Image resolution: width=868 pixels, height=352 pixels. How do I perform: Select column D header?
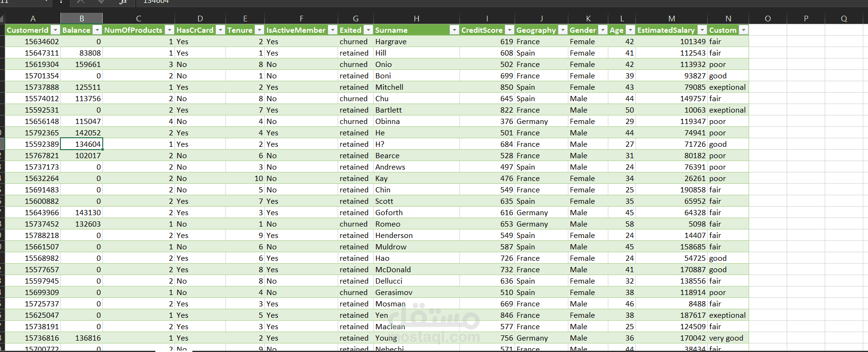[200, 19]
